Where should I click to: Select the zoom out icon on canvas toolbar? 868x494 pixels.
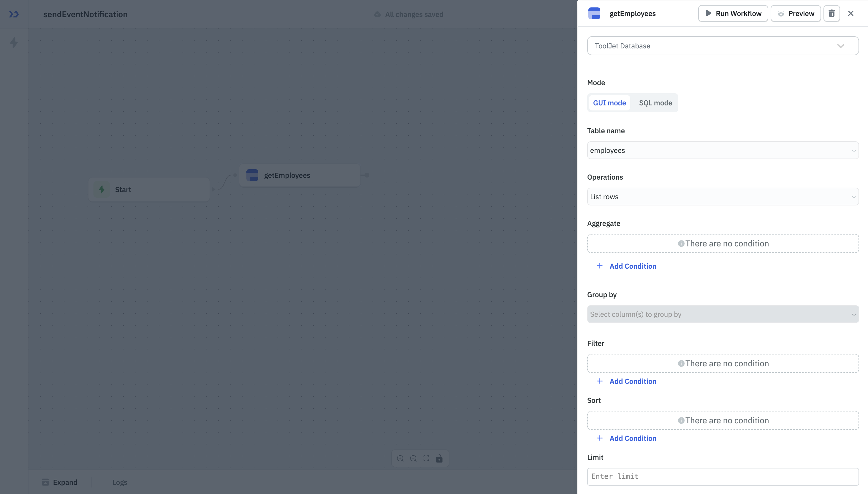click(413, 458)
